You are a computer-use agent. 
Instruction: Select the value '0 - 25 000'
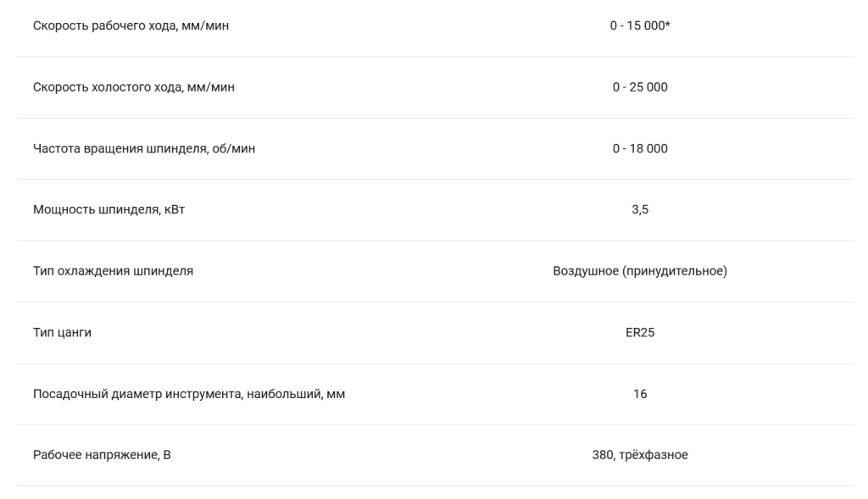(640, 87)
